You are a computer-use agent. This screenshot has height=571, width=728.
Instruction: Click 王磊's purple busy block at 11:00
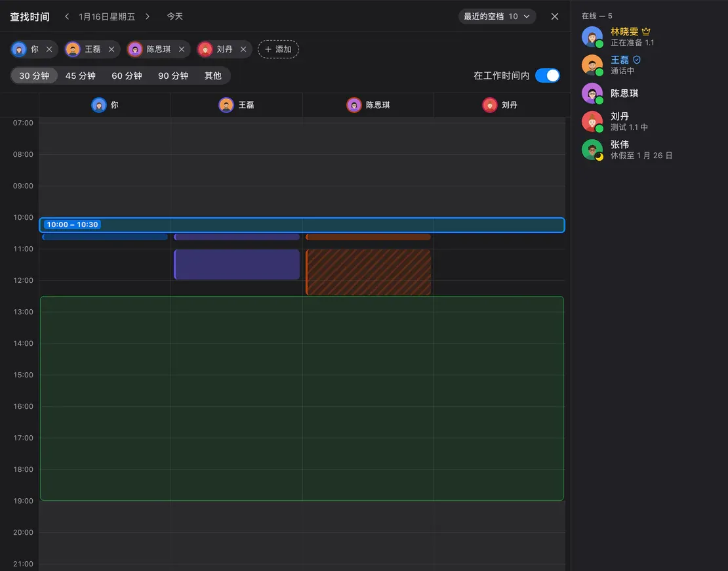(237, 264)
